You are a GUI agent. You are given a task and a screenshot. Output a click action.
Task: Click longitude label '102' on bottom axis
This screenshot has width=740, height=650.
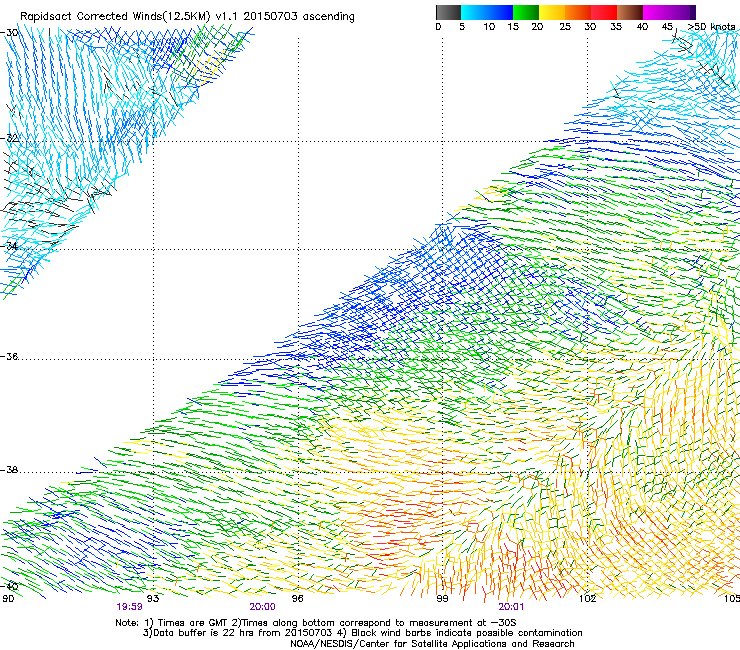pyautogui.click(x=587, y=599)
